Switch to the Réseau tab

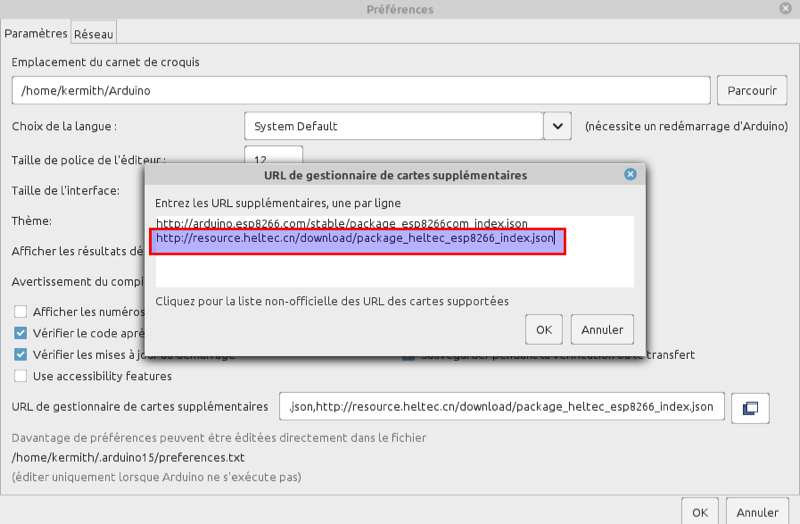94,34
